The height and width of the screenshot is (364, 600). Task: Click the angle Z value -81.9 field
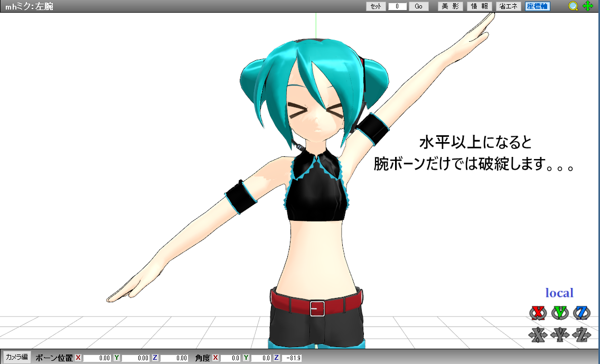[x=292, y=358]
